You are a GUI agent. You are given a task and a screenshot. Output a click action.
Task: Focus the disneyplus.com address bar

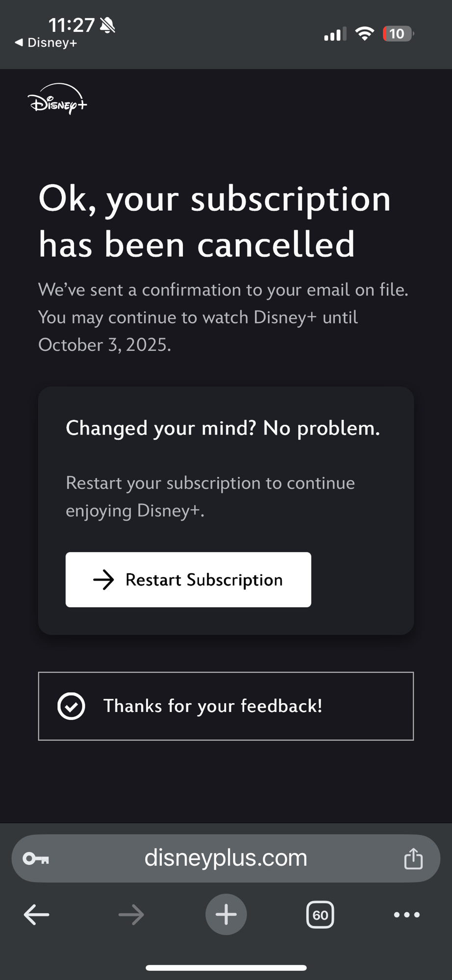click(x=226, y=858)
